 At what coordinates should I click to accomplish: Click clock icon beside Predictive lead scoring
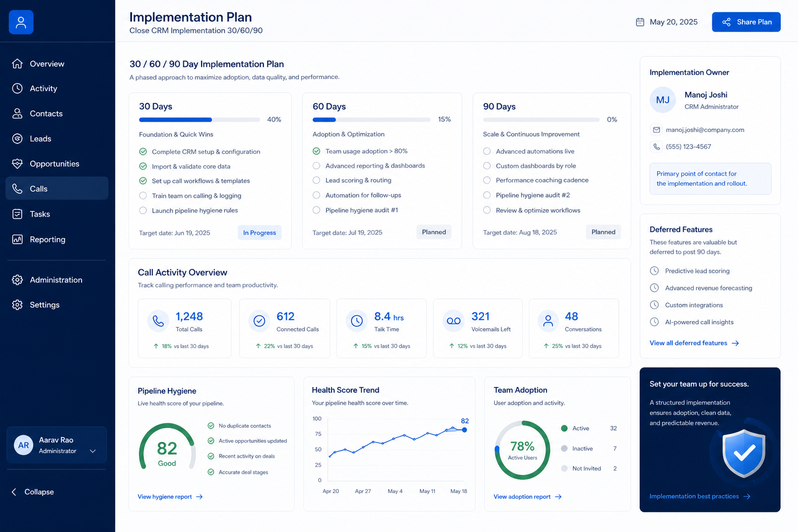tap(655, 271)
